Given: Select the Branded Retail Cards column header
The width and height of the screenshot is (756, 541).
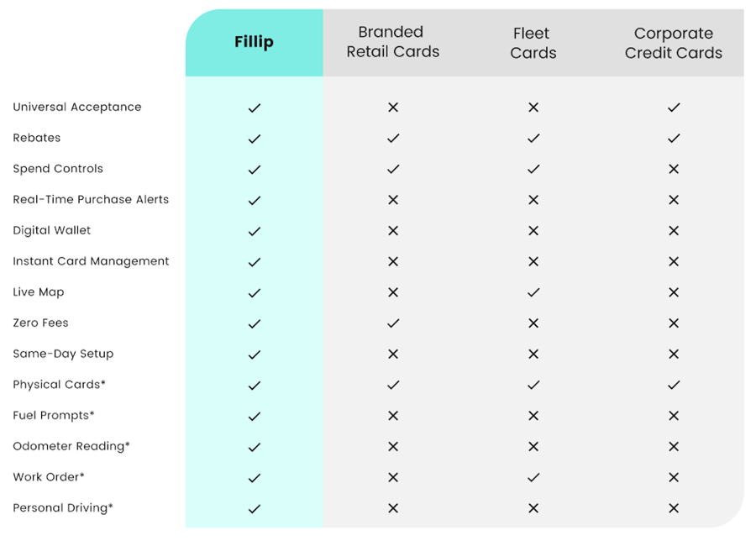Looking at the screenshot, I should click(x=392, y=43).
